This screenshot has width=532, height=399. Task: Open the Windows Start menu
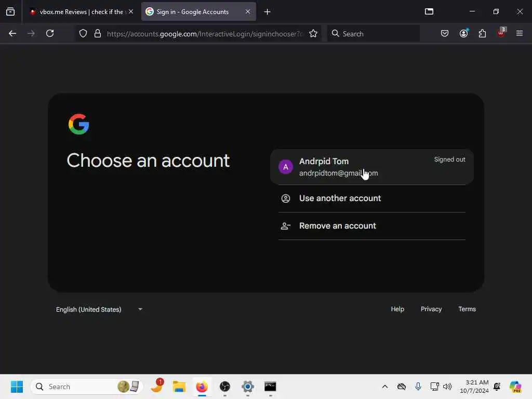click(17, 387)
